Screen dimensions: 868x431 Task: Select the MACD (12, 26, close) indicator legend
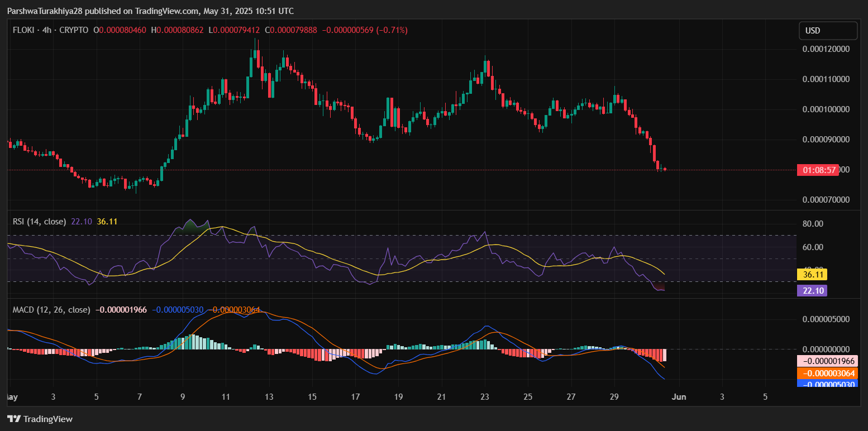coord(51,309)
